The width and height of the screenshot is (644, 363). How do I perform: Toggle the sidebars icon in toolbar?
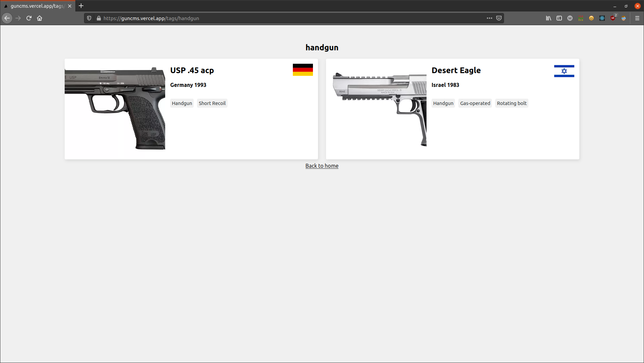tap(559, 18)
